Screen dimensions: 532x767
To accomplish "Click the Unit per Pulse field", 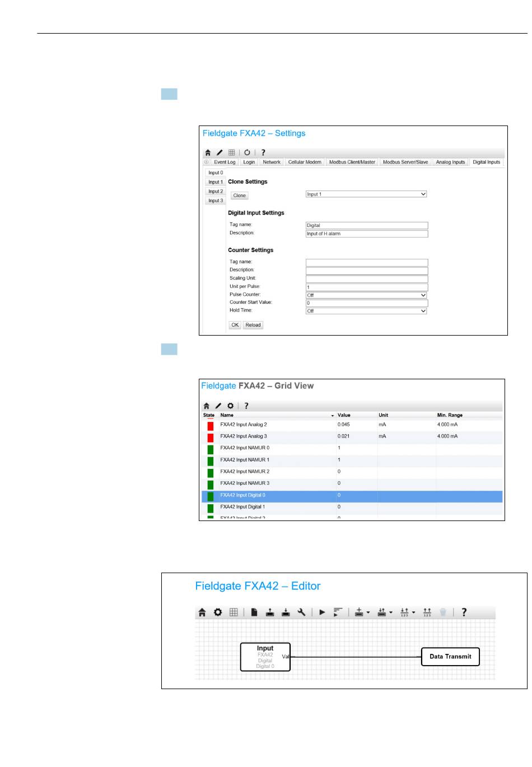I will click(x=367, y=287).
